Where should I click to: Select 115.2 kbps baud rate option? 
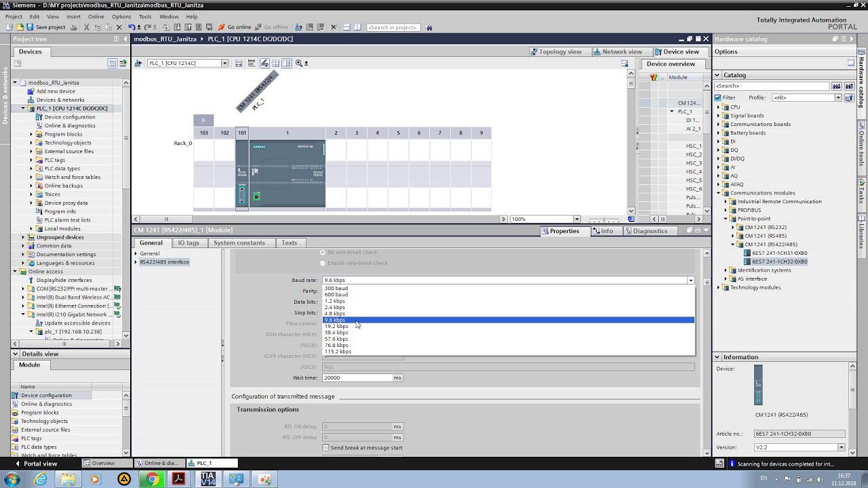(x=509, y=352)
